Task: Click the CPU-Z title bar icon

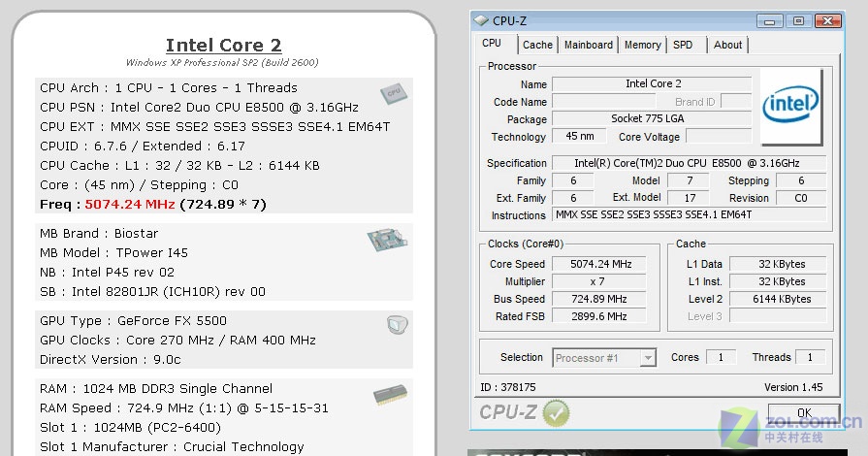Action: [x=481, y=21]
